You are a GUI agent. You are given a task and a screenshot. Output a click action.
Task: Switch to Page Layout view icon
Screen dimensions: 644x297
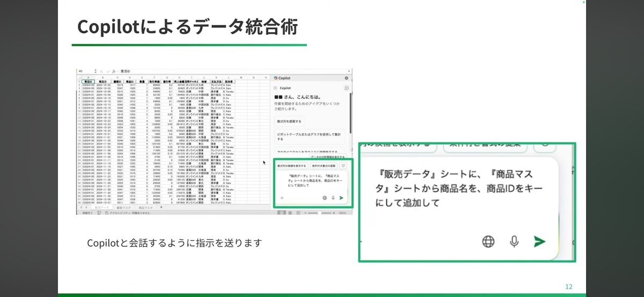290,213
